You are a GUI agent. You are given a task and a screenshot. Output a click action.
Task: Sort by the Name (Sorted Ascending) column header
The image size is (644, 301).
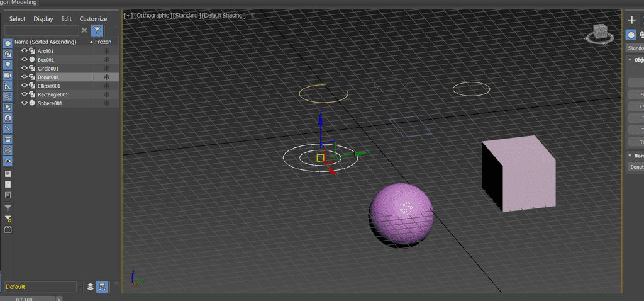[x=53, y=42]
